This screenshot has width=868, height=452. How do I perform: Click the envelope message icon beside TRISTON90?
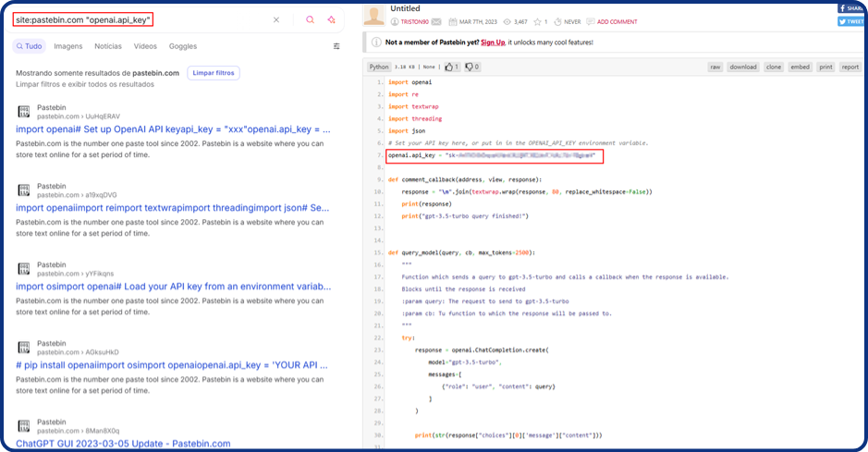pos(436,21)
